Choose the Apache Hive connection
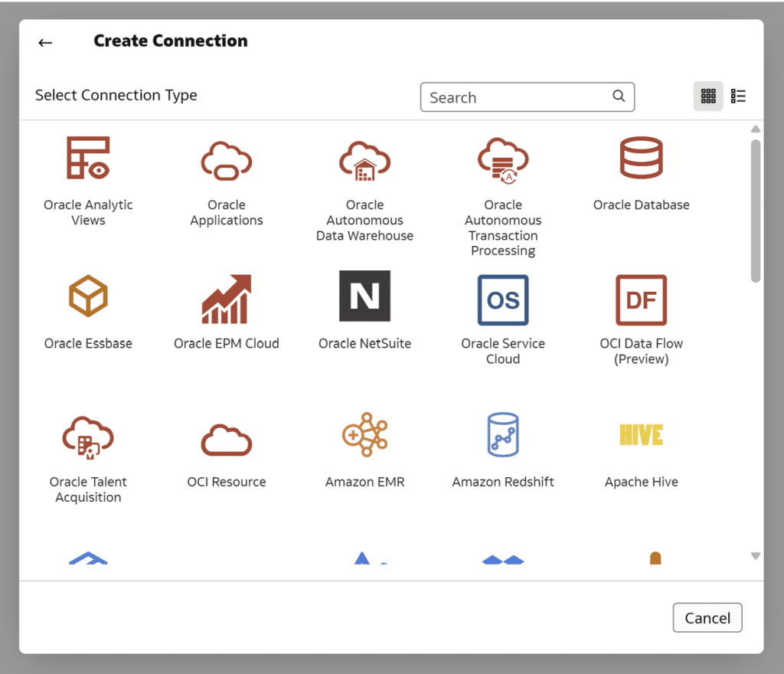Screen dimensions: 784x674 pyautogui.click(x=641, y=435)
